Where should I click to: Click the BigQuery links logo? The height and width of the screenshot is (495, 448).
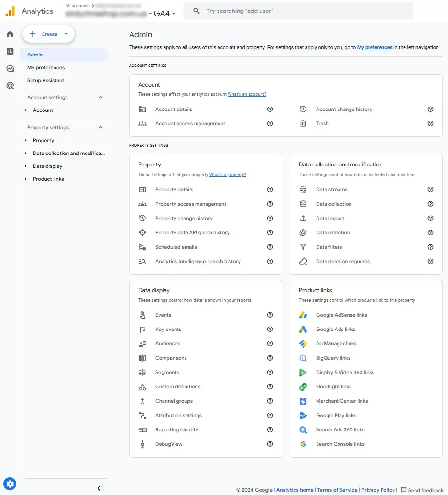303,358
